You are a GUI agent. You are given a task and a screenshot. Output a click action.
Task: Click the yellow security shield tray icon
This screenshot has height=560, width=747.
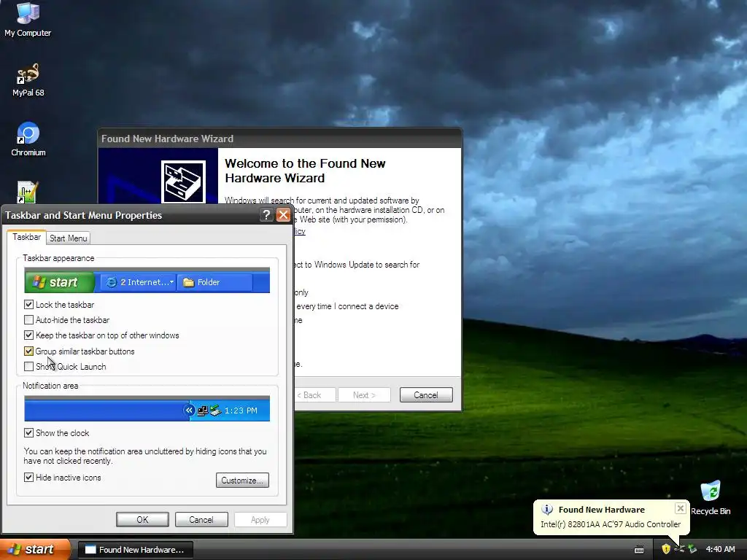(x=666, y=549)
